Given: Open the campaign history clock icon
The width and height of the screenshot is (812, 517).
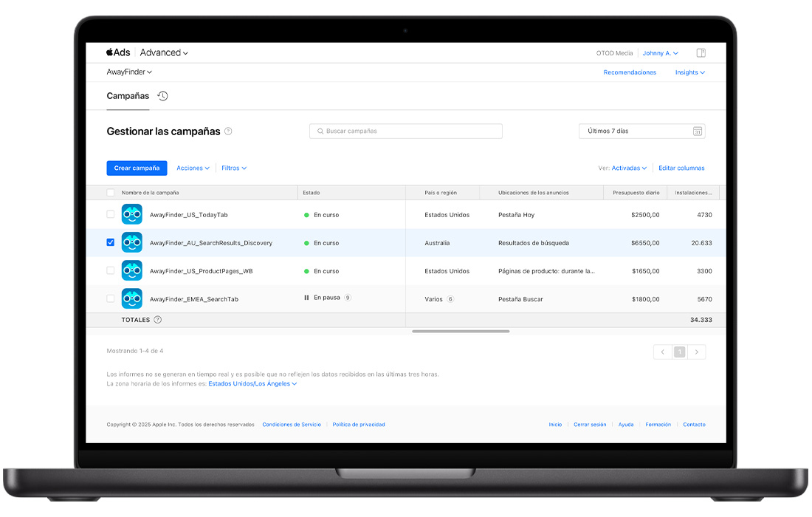Looking at the screenshot, I should click(x=162, y=96).
